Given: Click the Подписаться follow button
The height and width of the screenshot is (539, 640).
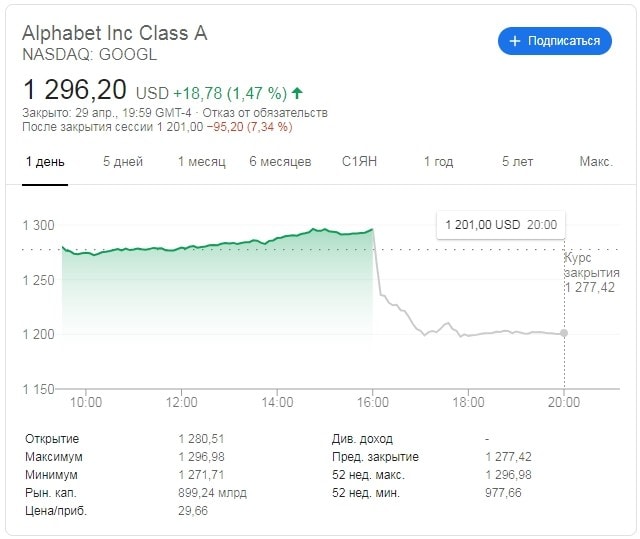Looking at the screenshot, I should (x=554, y=41).
